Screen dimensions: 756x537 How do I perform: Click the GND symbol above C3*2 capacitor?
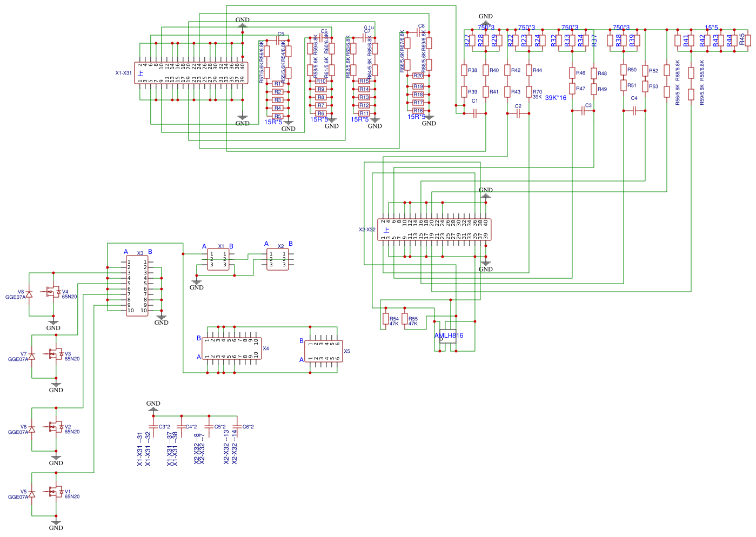point(153,408)
